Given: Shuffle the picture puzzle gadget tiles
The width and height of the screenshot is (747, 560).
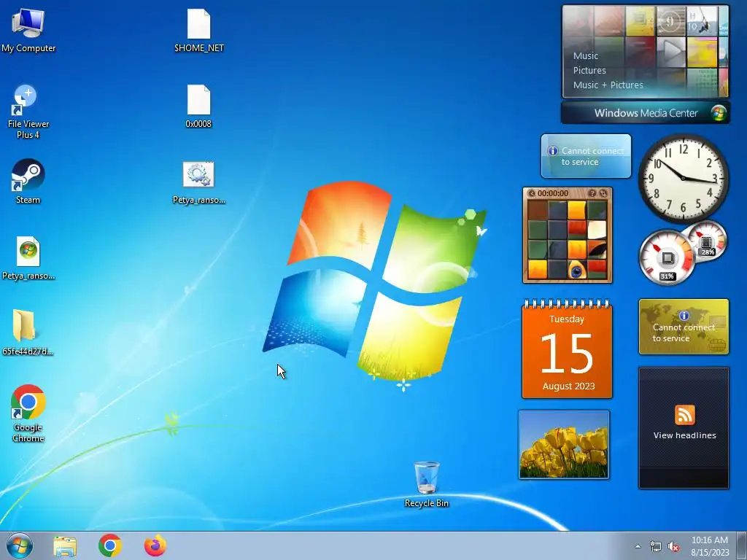Looking at the screenshot, I should pyautogui.click(x=603, y=193).
